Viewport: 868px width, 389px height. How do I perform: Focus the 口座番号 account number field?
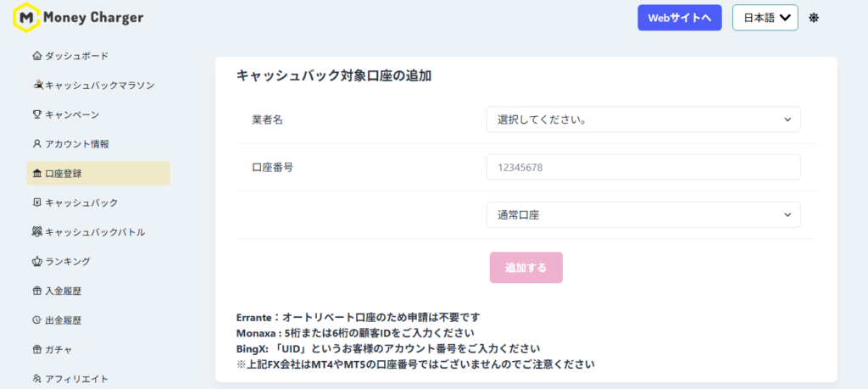pos(643,168)
